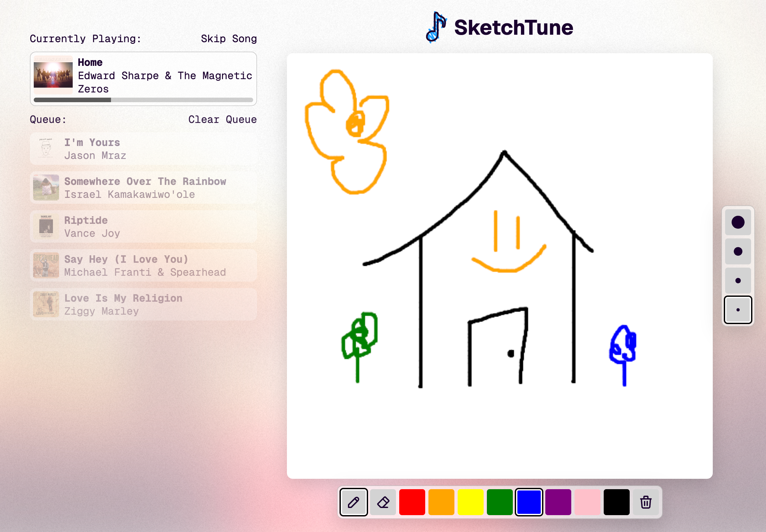Click Somewhere Over The Rainbow album thumbnail
The height and width of the screenshot is (532, 766).
tap(46, 188)
